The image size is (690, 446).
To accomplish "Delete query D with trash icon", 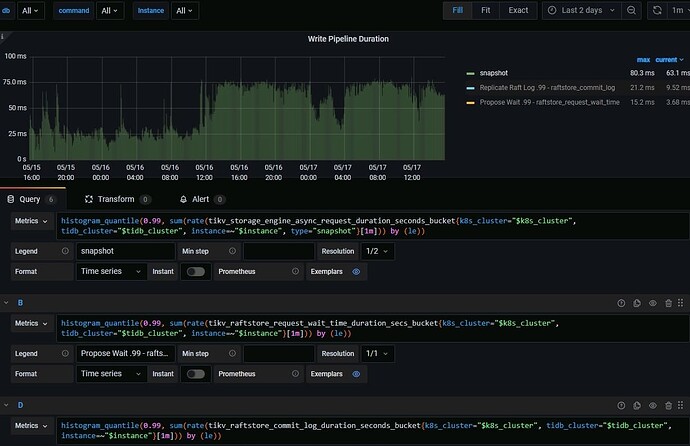I will (x=668, y=407).
